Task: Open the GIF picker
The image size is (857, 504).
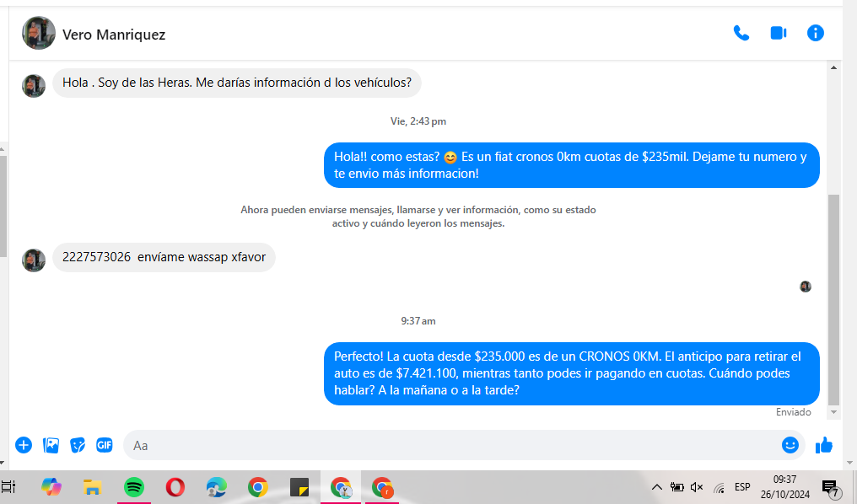Action: click(105, 445)
